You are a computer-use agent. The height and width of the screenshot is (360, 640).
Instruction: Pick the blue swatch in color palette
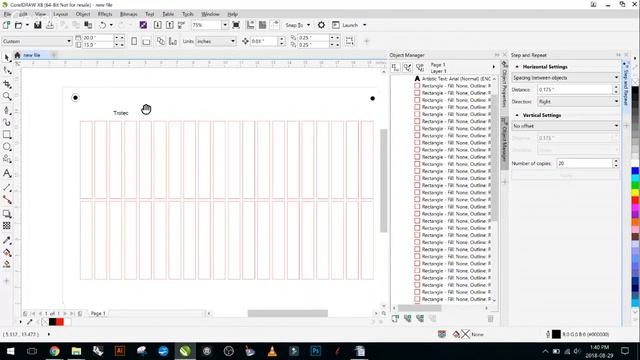(x=635, y=171)
